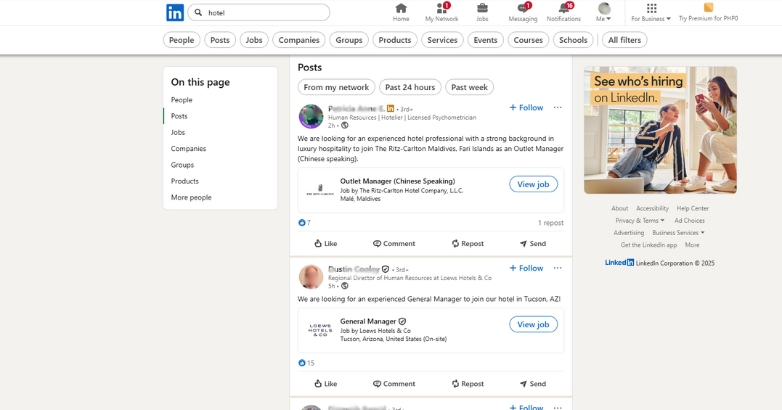Image resolution: width=782 pixels, height=410 pixels.
Task: Follow the Human Resources Hotelier poster
Action: pyautogui.click(x=526, y=108)
